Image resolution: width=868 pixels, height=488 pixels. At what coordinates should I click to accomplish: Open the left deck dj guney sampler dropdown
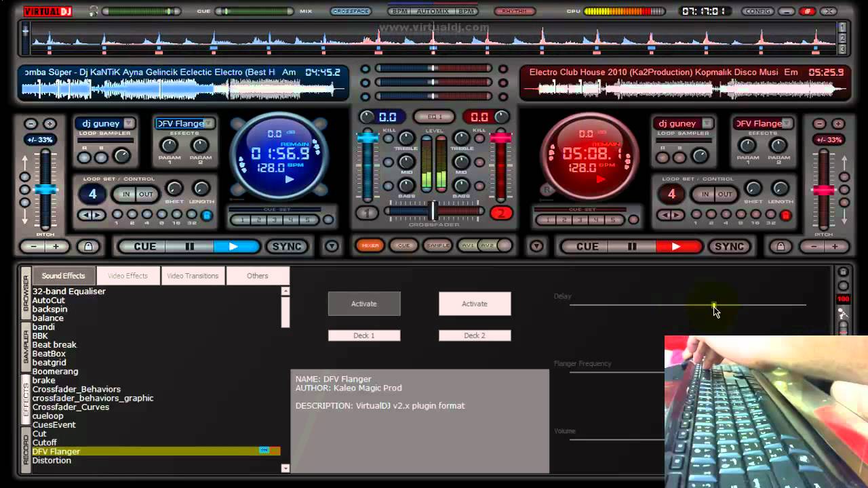129,123
